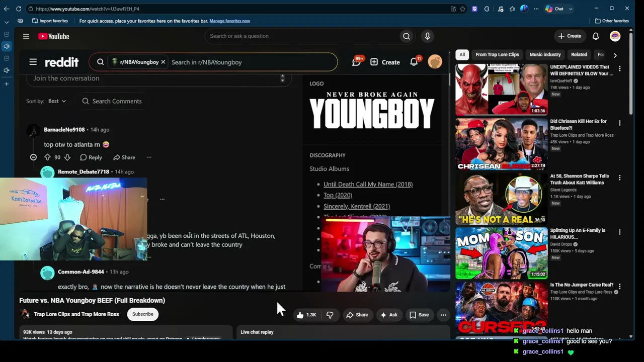The width and height of the screenshot is (644, 362).
Task: Upvote BarnacleNo9108's comment
Action: click(47, 157)
